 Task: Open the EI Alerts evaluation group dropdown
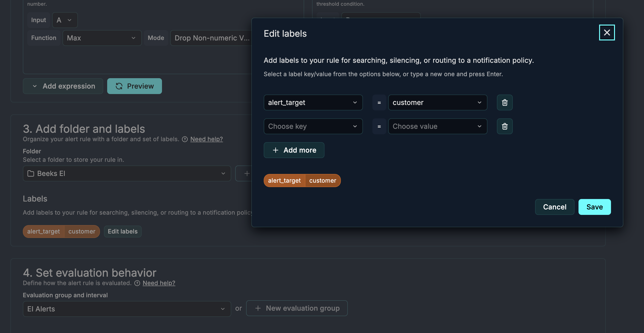tap(127, 309)
